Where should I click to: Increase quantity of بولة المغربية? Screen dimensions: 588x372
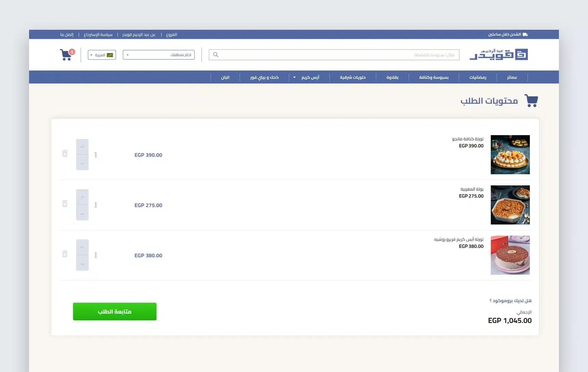(82, 197)
